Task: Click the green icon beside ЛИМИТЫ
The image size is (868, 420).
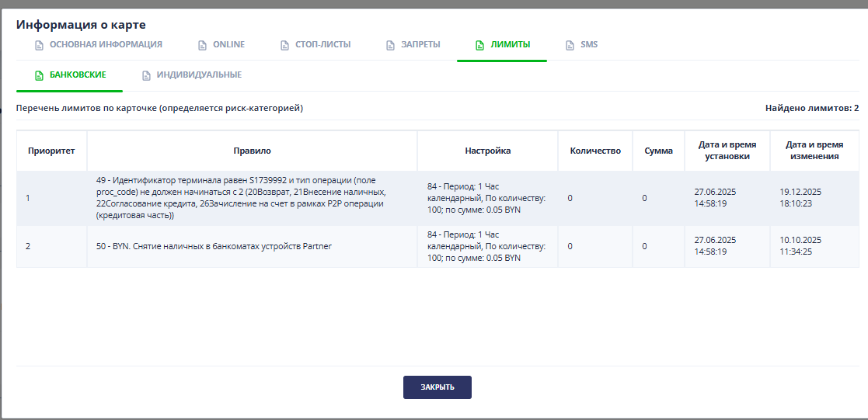Action: tap(479, 45)
